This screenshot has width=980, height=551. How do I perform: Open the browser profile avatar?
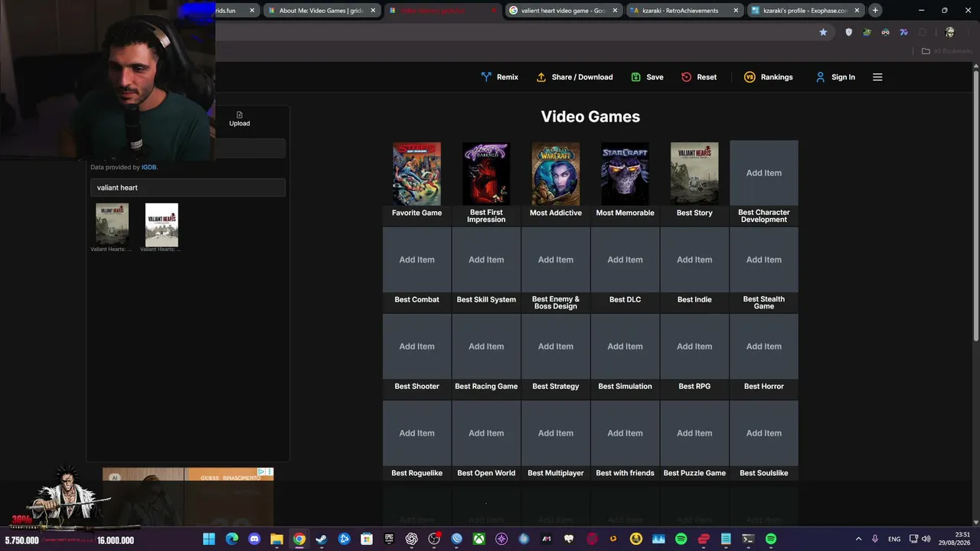coord(950,32)
